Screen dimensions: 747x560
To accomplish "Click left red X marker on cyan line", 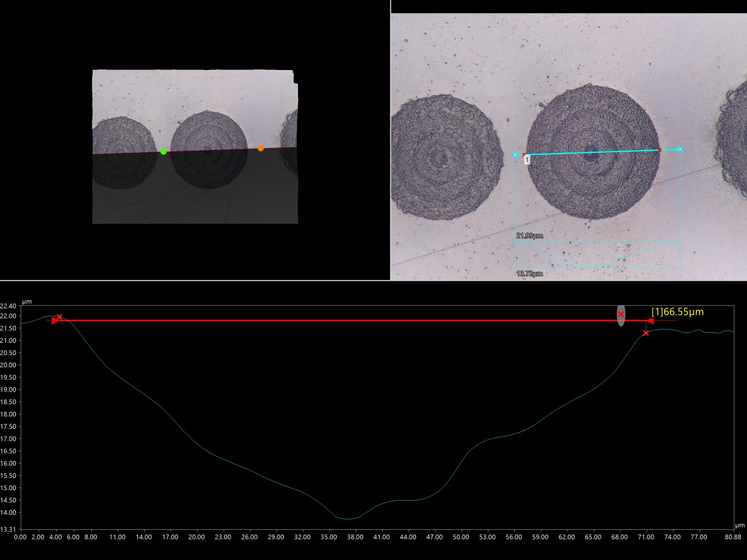I will point(524,155).
